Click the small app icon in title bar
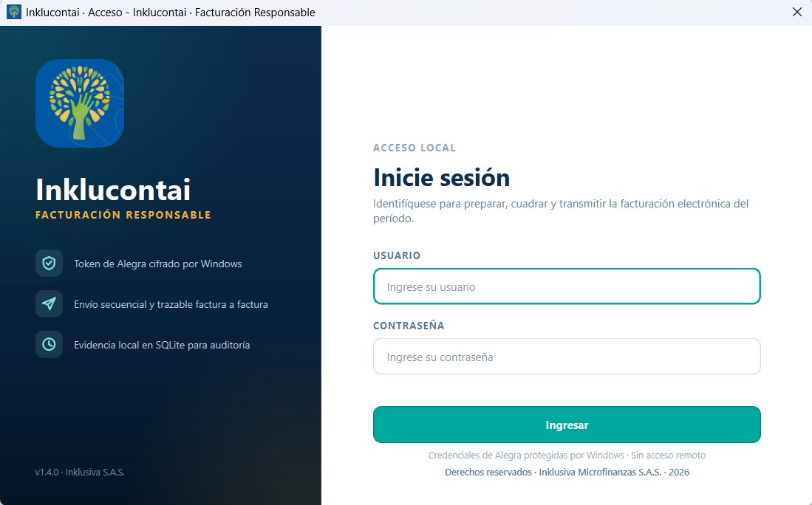This screenshot has width=812, height=505. (x=14, y=12)
